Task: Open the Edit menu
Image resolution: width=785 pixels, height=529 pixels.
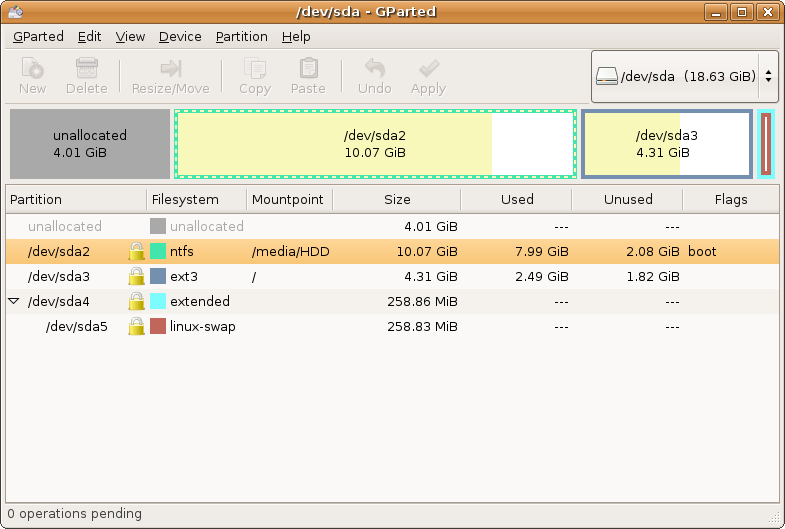Action: coord(90,37)
